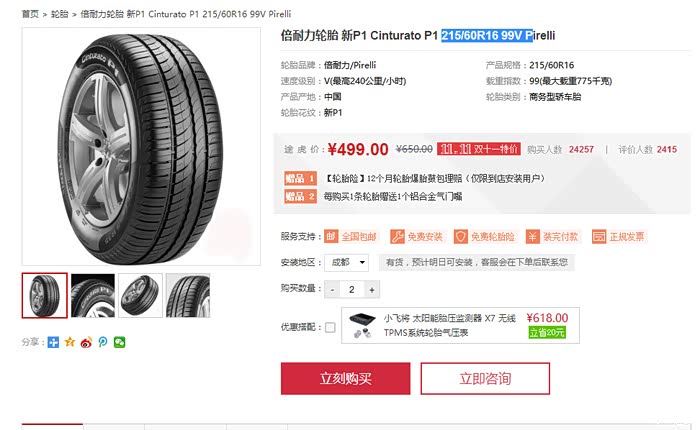
Task: Click the 立即咨询 button
Action: pos(485,379)
